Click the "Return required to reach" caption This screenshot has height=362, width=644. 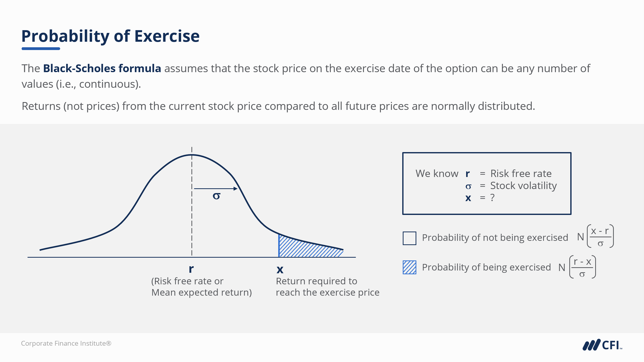coord(316,281)
